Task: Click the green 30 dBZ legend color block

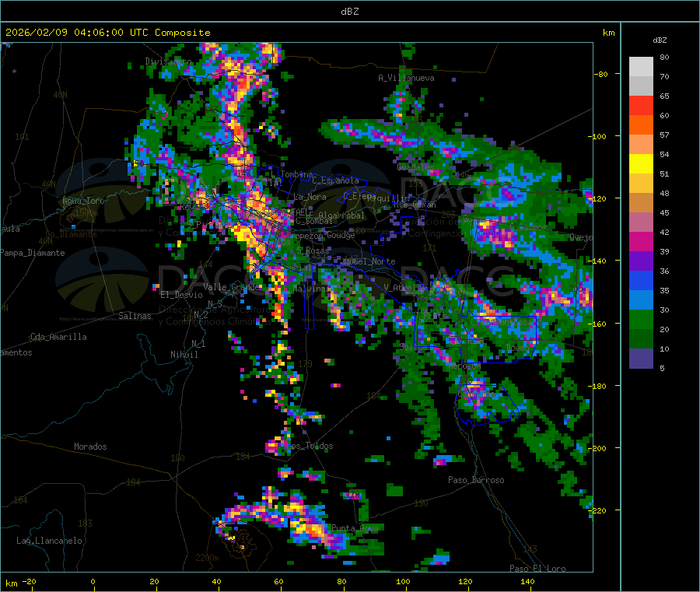Action: point(641,319)
